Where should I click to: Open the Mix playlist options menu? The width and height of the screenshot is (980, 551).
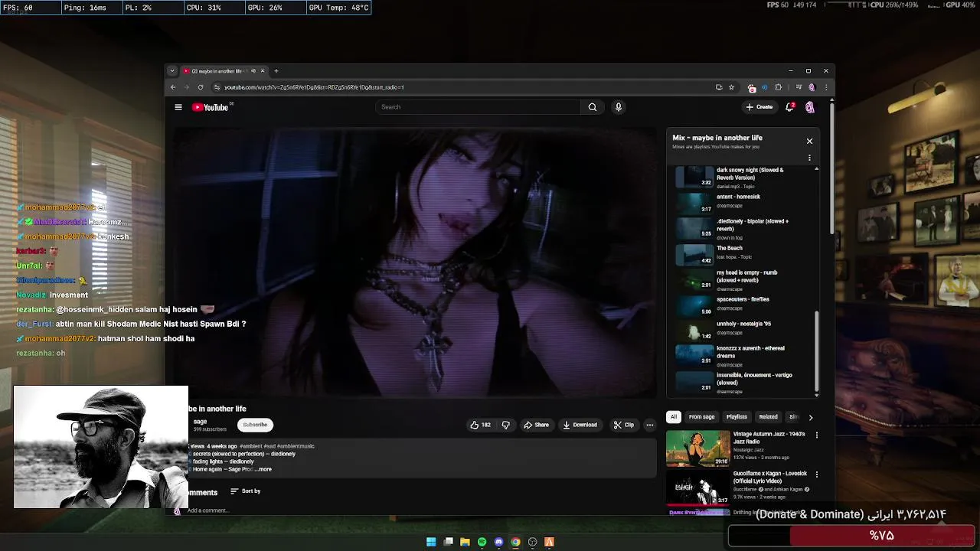809,158
